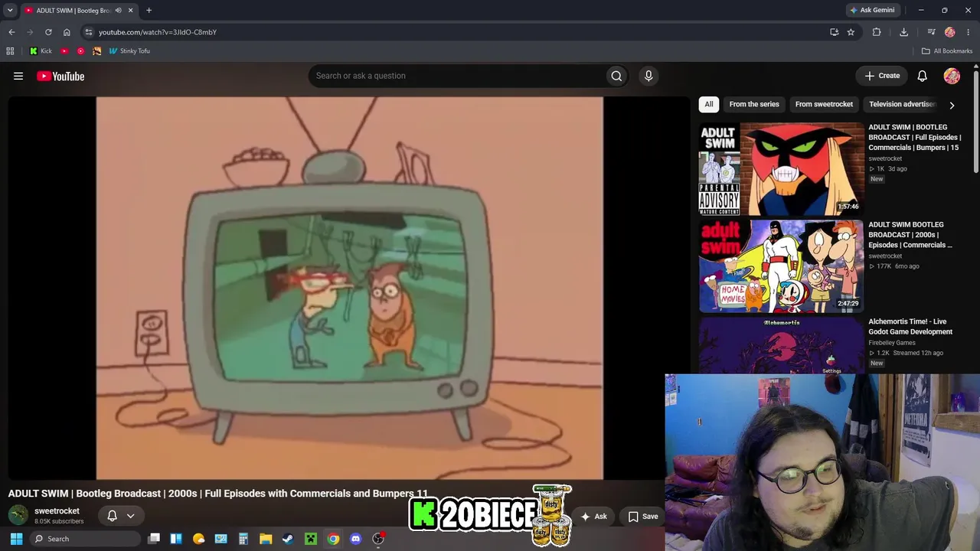The width and height of the screenshot is (980, 551).
Task: Open 'ADULT SWIM BOOTLEG BROADCAST | 2000s' title link
Action: click(911, 235)
